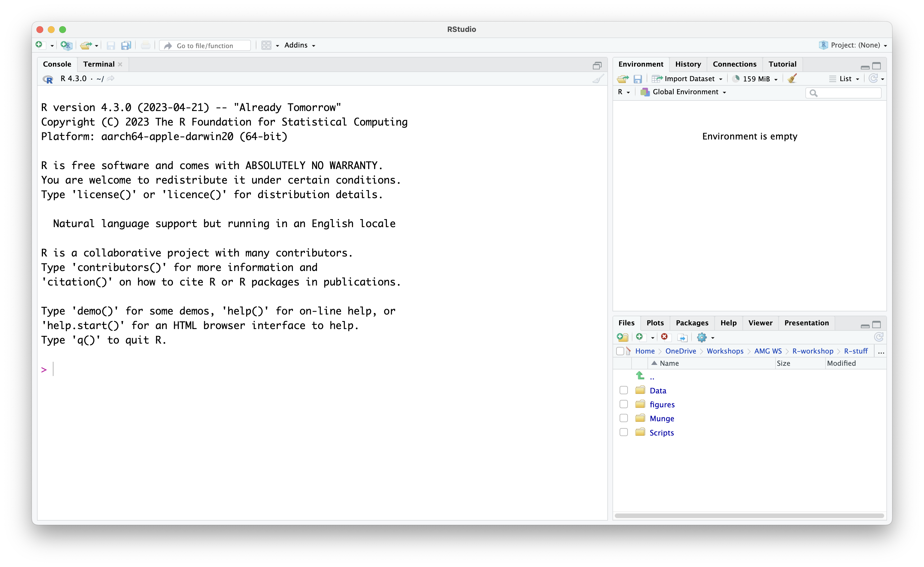This screenshot has height=567, width=924.
Task: Switch to the Presentation tab
Action: point(807,323)
